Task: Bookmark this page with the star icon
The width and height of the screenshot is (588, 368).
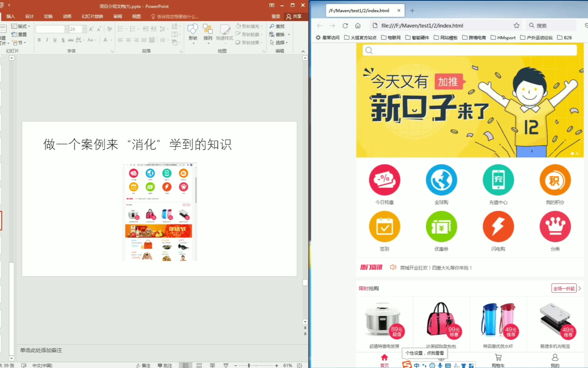Action: 516,26
